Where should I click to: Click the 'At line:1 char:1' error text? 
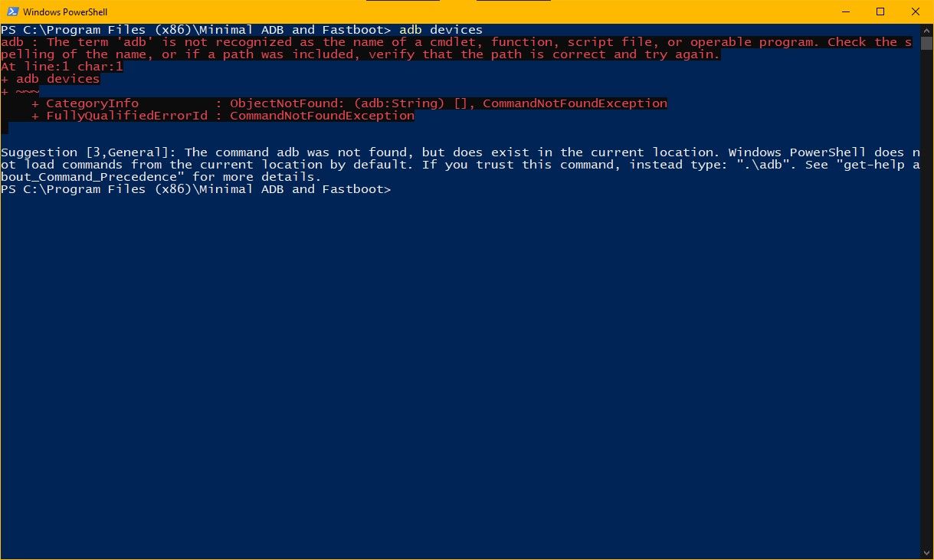[62, 67]
